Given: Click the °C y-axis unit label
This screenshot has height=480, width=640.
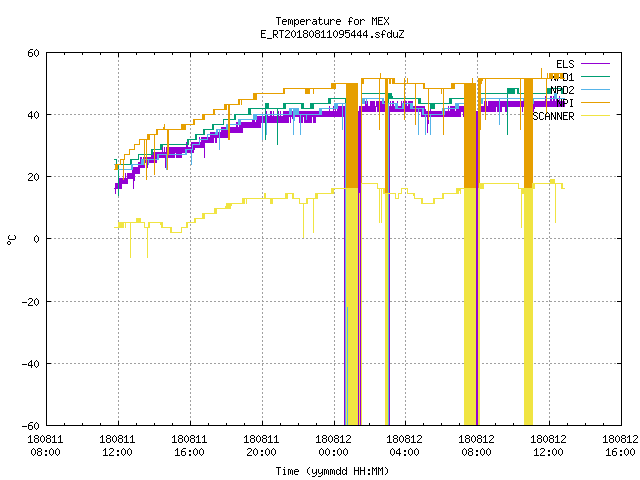Looking at the screenshot, I should (11, 240).
